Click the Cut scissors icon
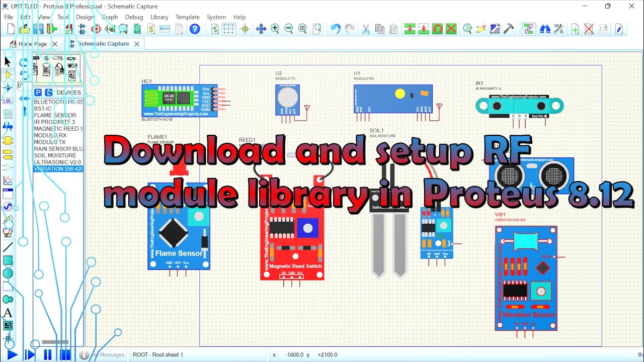This screenshot has height=362, width=644. point(366,29)
